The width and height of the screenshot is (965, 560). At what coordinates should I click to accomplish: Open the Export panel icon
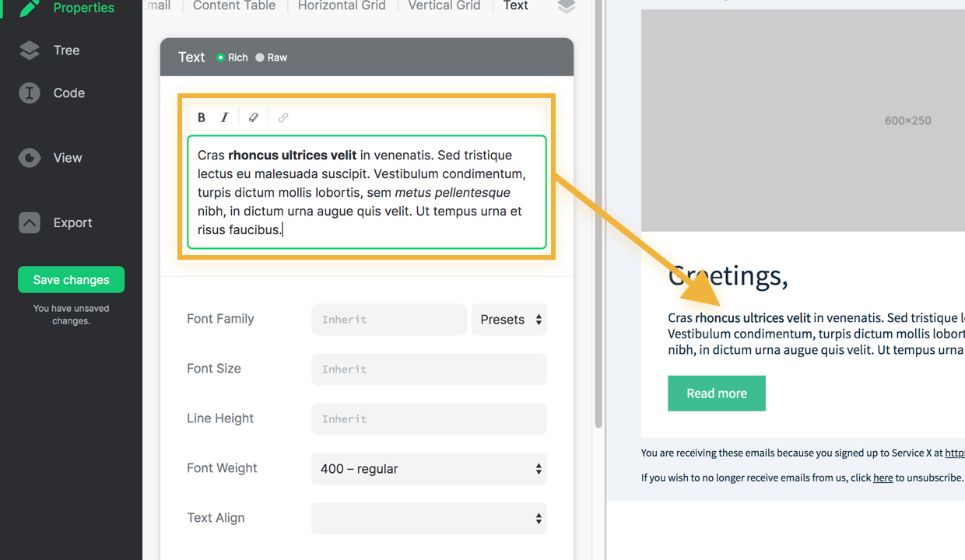29,222
